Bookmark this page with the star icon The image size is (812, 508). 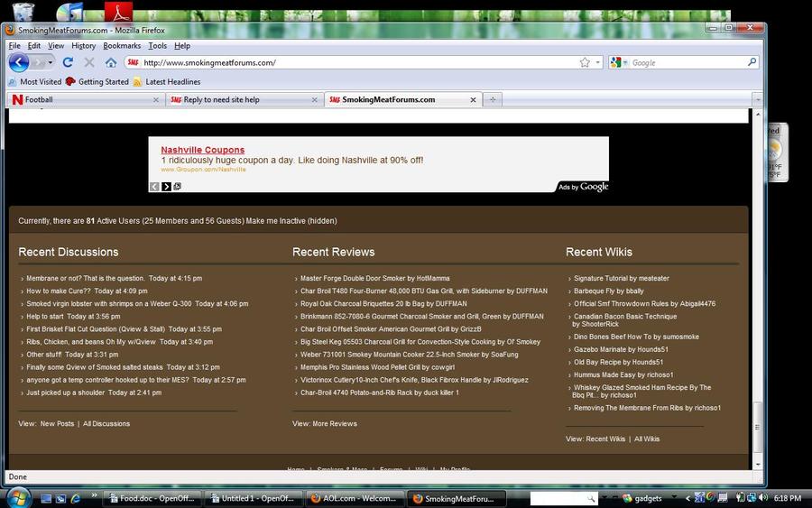pyautogui.click(x=585, y=62)
